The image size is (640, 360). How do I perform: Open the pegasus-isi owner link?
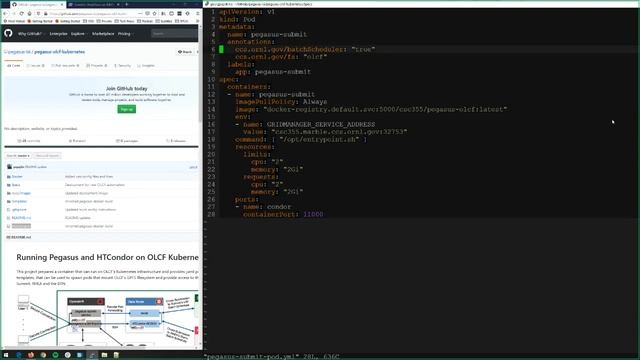click(x=19, y=52)
